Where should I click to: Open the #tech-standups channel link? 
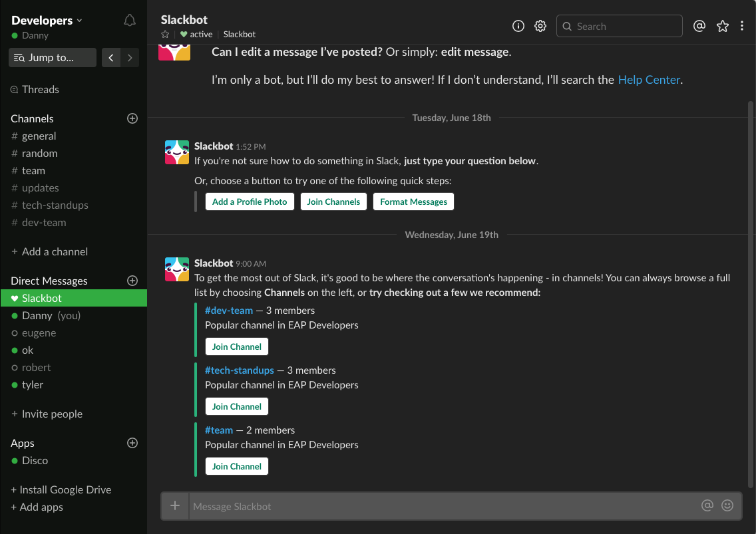239,370
